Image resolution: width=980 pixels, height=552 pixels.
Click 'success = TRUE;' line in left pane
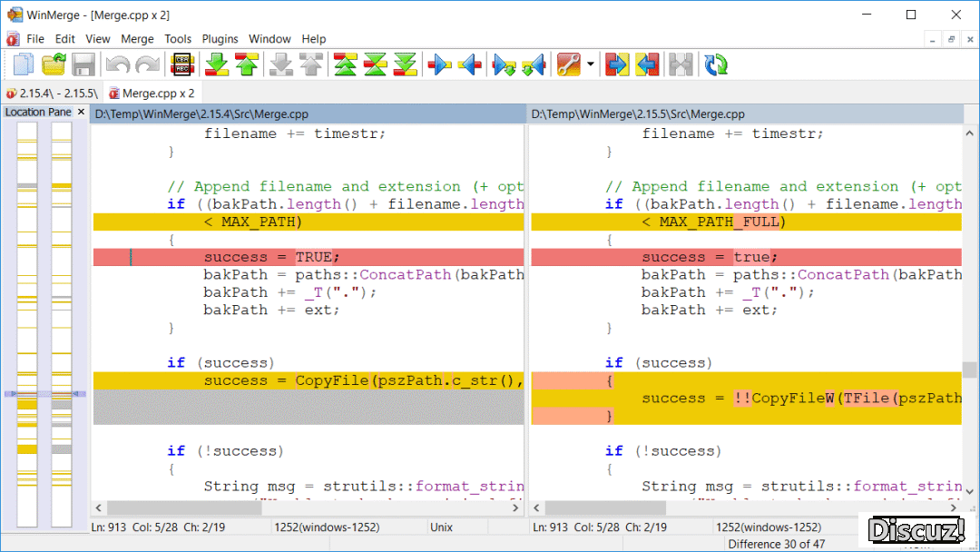click(309, 257)
